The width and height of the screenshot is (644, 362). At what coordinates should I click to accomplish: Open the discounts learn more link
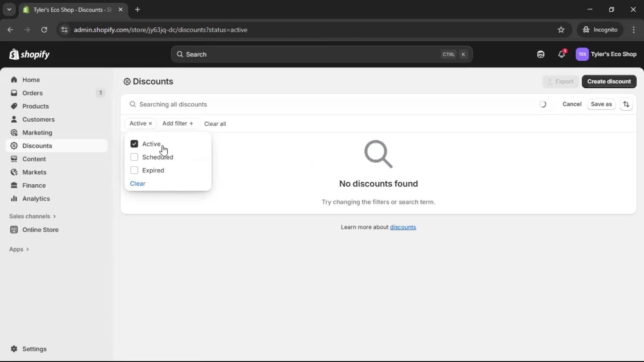point(403,227)
